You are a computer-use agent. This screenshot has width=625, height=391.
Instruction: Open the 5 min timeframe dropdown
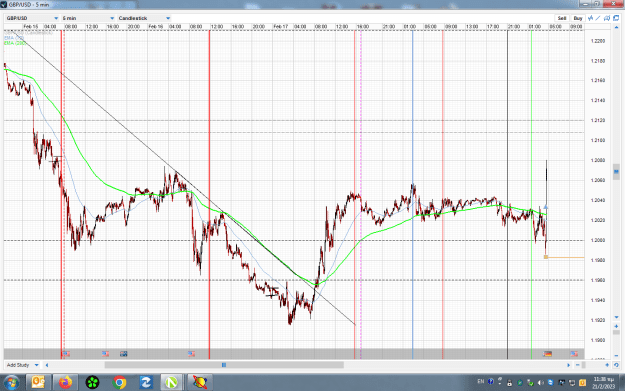[88, 18]
